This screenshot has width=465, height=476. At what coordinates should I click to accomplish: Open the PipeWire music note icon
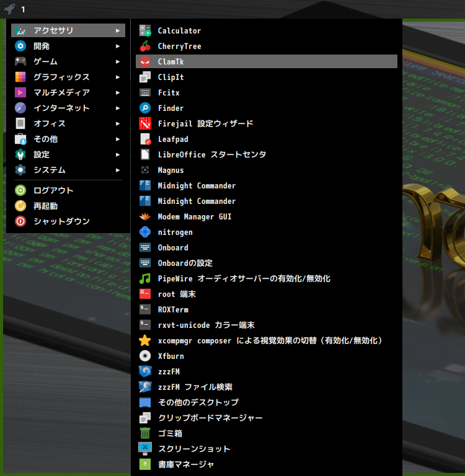(x=145, y=278)
